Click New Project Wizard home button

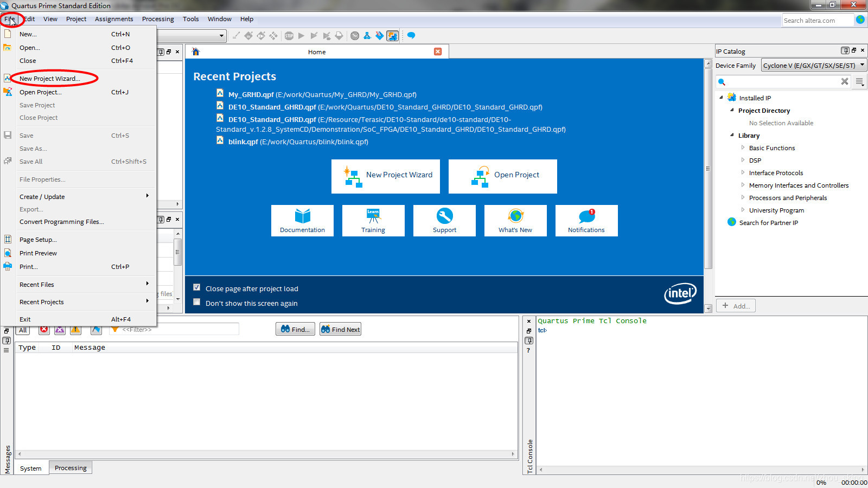386,176
